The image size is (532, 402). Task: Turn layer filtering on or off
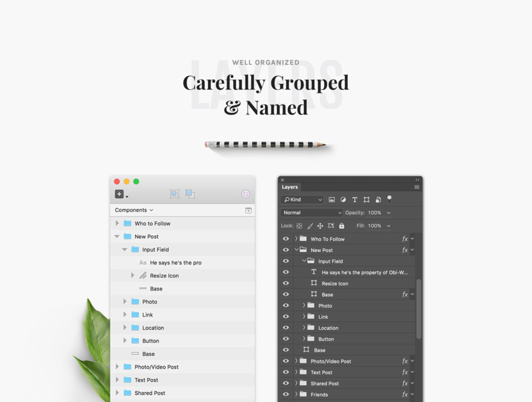pyautogui.click(x=389, y=199)
